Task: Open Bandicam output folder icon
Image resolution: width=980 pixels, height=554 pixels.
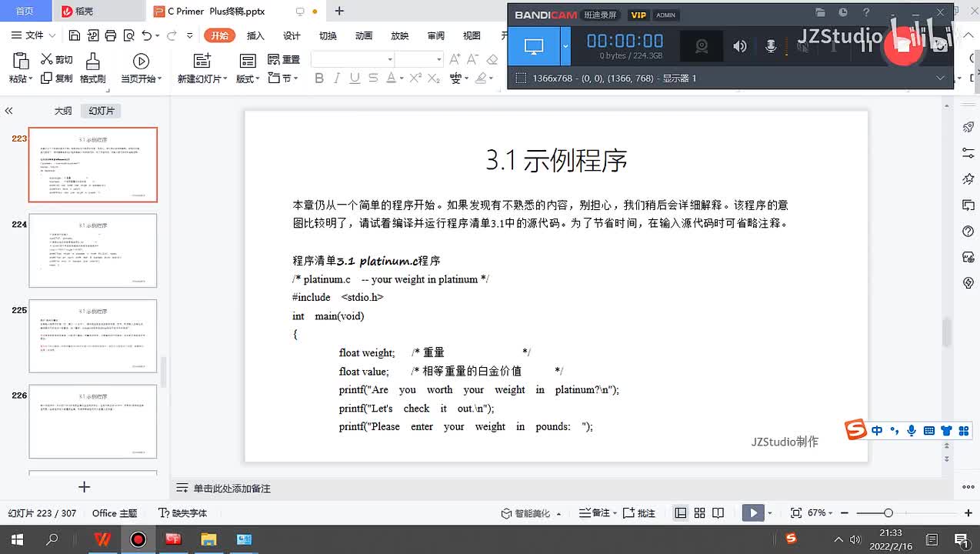Action: coord(821,13)
